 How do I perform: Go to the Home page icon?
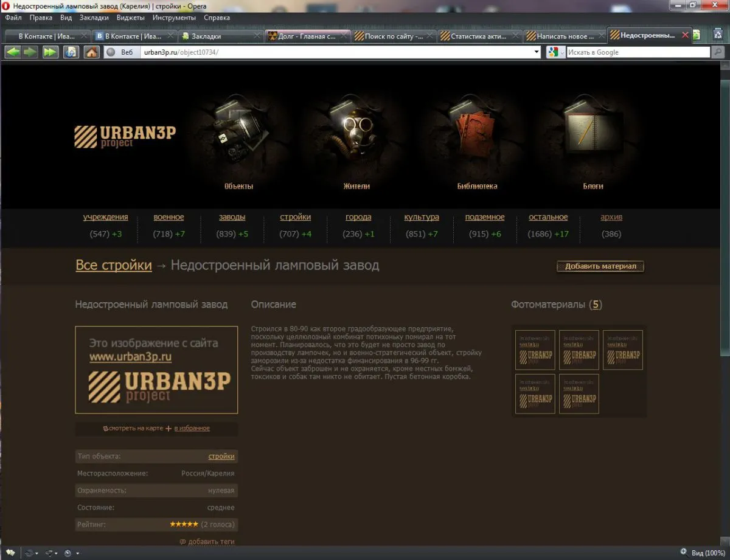(91, 52)
